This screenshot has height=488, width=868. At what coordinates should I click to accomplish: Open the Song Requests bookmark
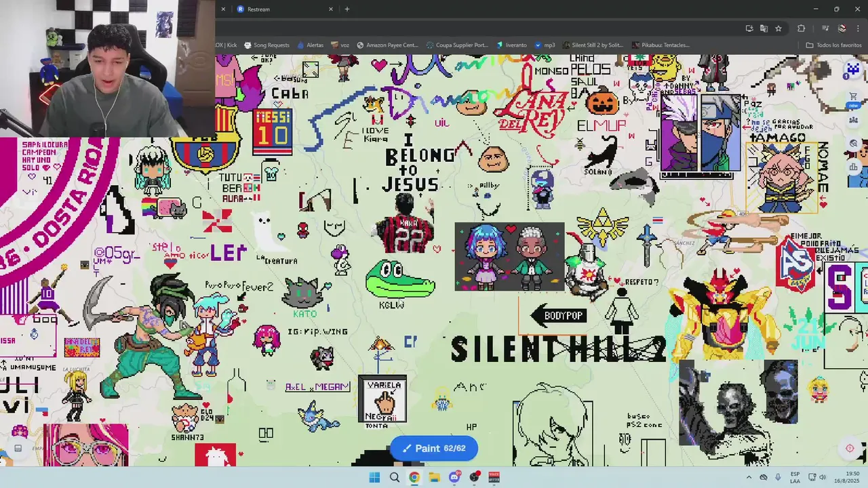[267, 45]
